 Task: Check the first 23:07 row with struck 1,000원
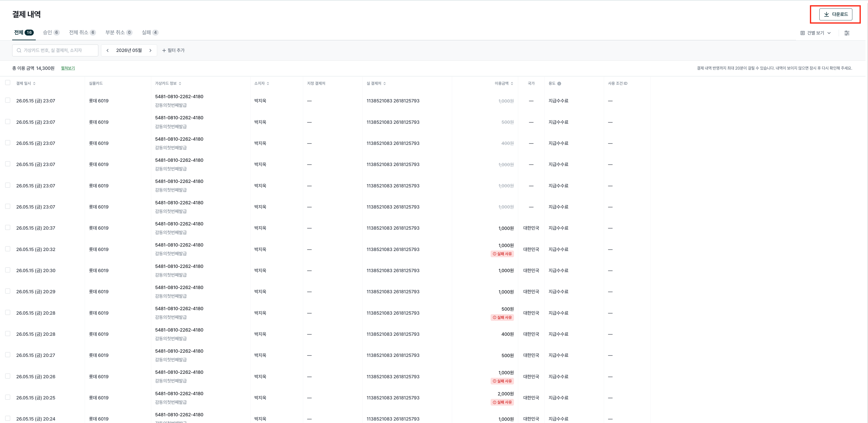[8, 100]
